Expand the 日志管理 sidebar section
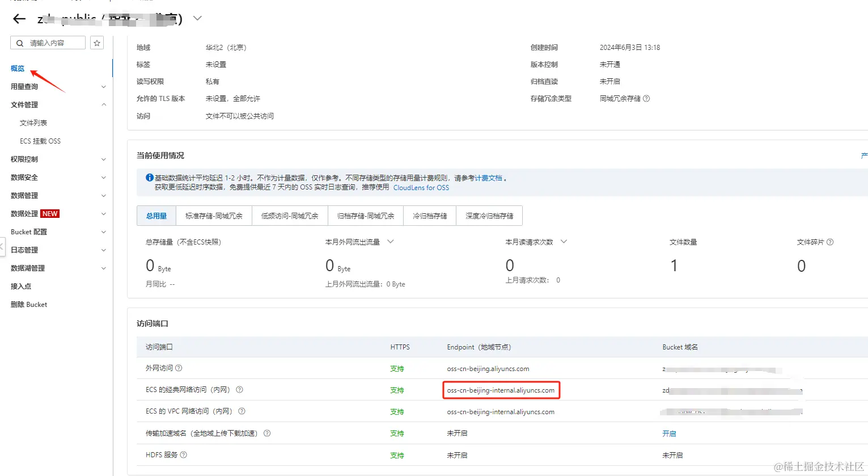The image size is (868, 476). point(58,250)
